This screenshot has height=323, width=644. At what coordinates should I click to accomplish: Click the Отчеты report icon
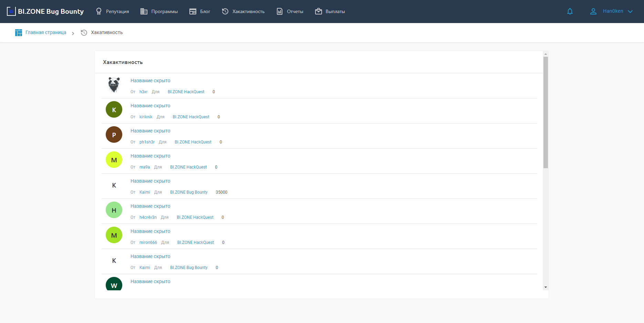[x=280, y=11]
